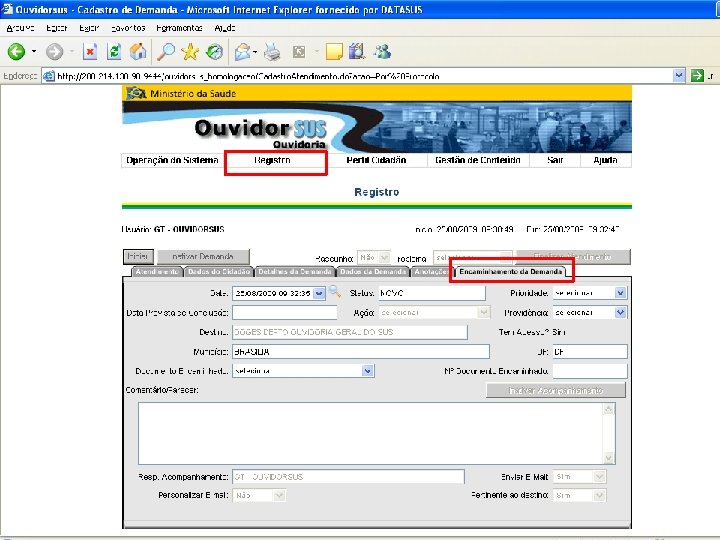Image resolution: width=720 pixels, height=540 pixels.
Task: Click the Research book toolbar icon
Action: 357,51
